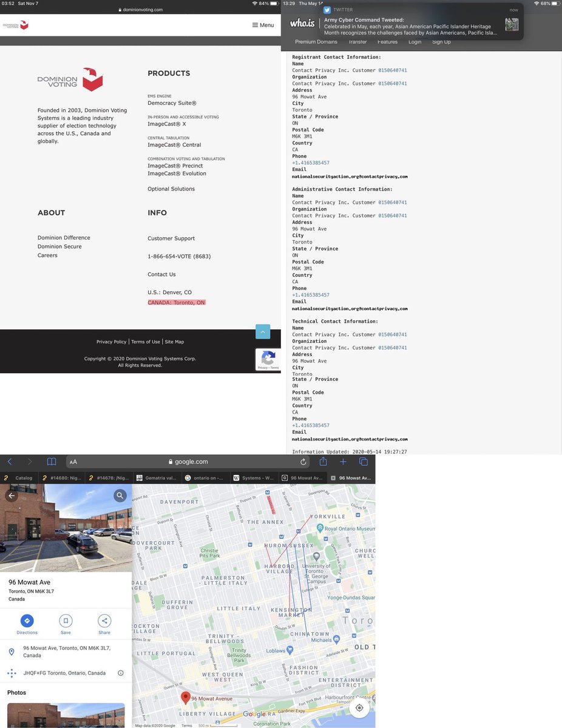Switch to the Gematria val... tab
Viewport: 562px width, 728px height.
pyautogui.click(x=156, y=477)
